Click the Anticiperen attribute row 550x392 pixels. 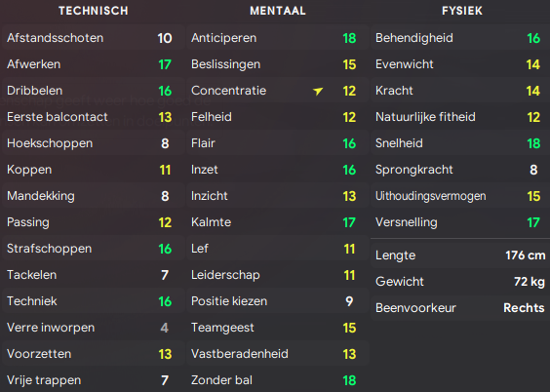[278, 38]
